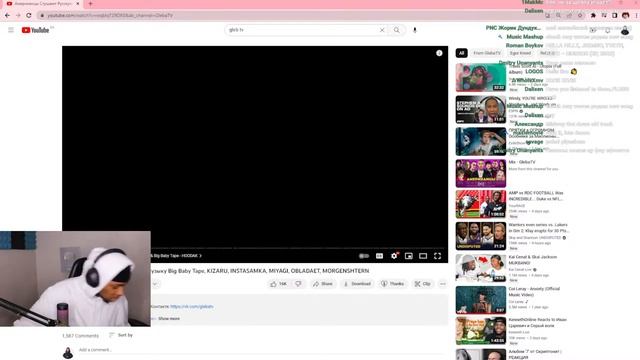The height and width of the screenshot is (360, 640).
Task: Click the Add a comment field
Action: (x=261, y=350)
